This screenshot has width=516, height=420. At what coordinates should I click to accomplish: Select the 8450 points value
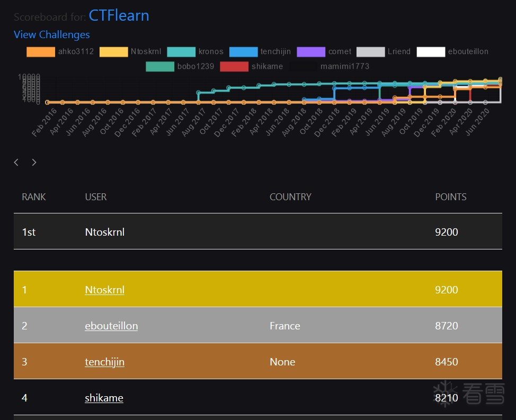[x=446, y=362]
